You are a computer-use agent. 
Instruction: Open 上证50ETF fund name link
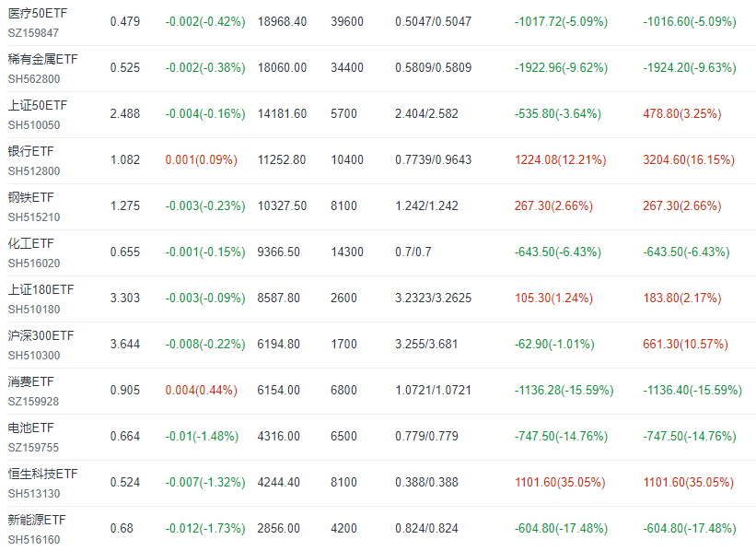[x=38, y=106]
